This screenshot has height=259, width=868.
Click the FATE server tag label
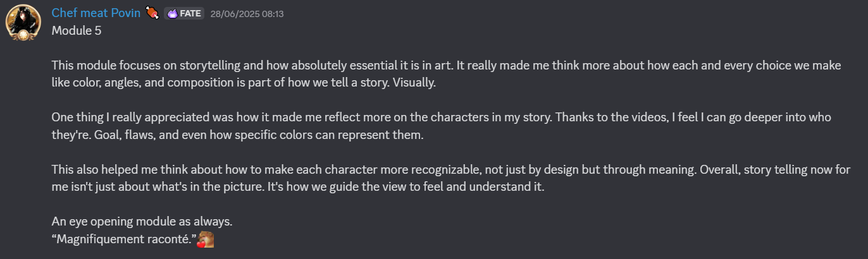[190, 13]
